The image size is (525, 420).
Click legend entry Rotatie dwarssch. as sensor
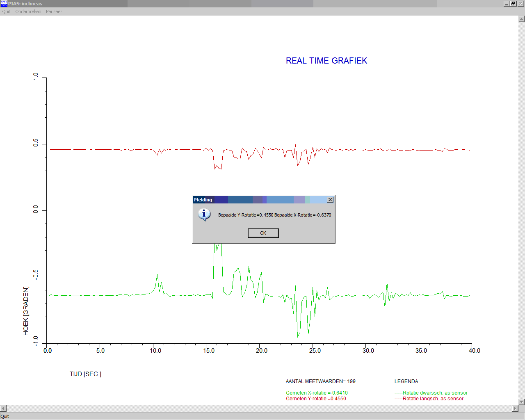[x=431, y=393]
